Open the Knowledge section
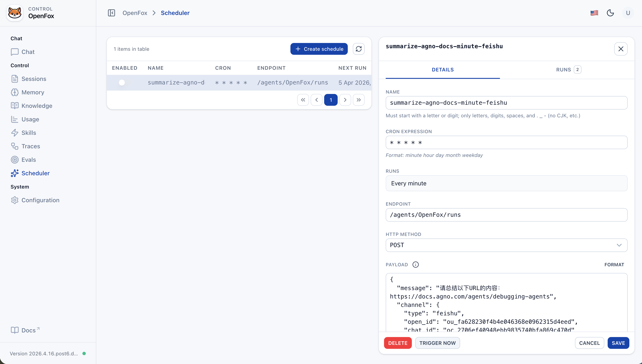 pyautogui.click(x=36, y=106)
